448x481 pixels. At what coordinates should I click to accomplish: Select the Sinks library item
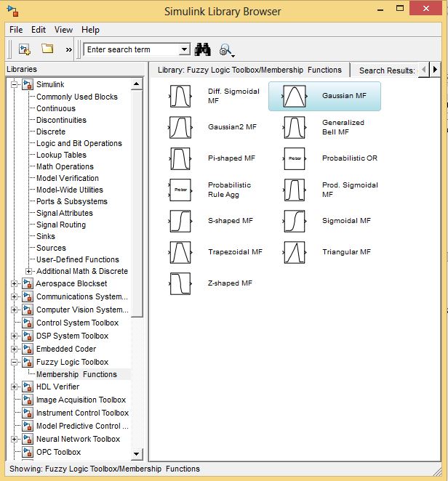[46, 236]
